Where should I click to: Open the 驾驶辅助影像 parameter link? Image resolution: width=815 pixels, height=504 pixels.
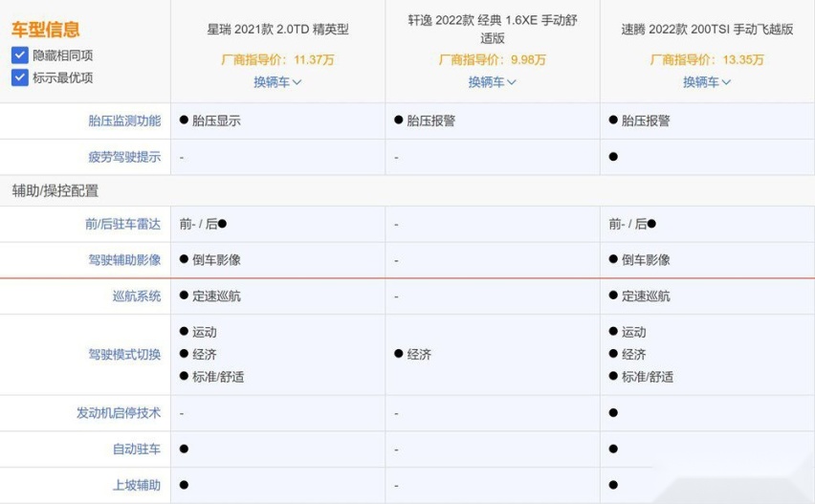(x=124, y=260)
